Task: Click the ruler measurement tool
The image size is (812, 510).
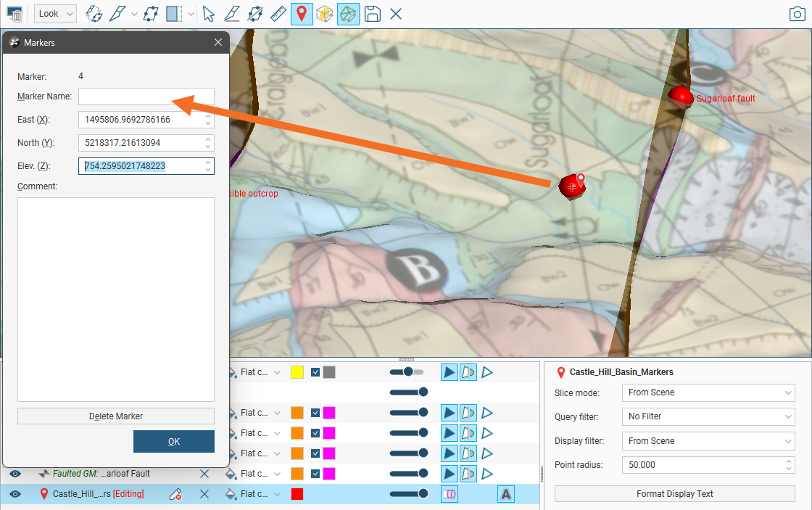Action: coord(278,14)
